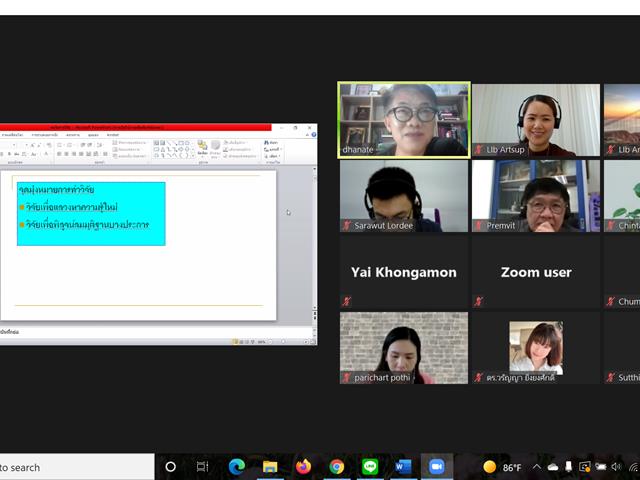Click the OneDrive cloud tray icon
Viewport: 640px width, 480px height.
pos(553,467)
